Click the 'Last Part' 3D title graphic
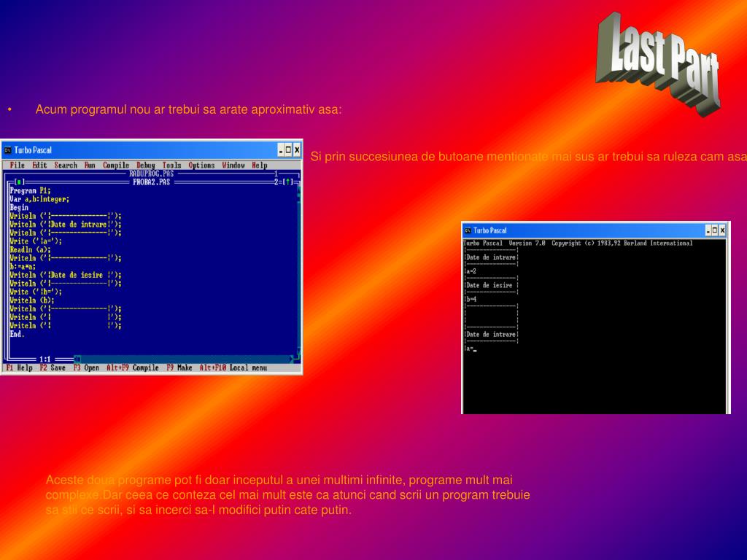 coord(659,63)
